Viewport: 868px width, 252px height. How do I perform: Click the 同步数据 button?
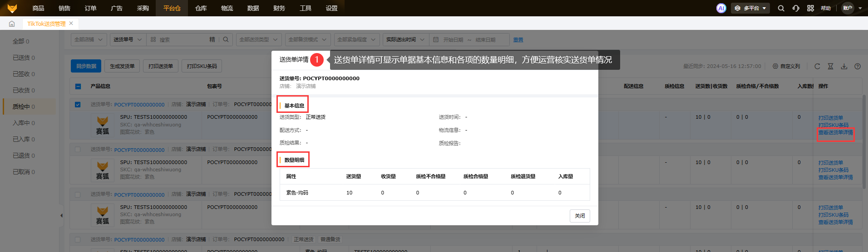(x=86, y=66)
